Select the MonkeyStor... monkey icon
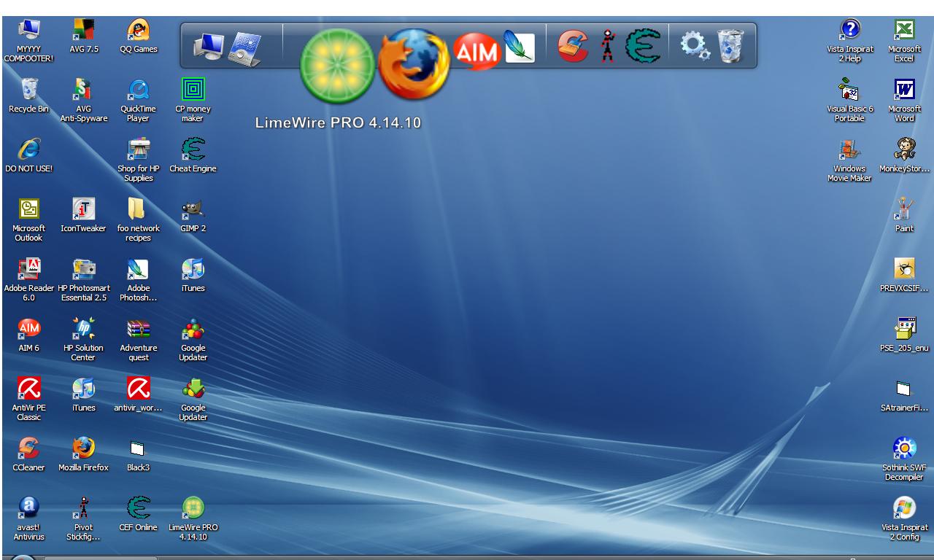Screen dimensions: 934x560 coord(905,156)
